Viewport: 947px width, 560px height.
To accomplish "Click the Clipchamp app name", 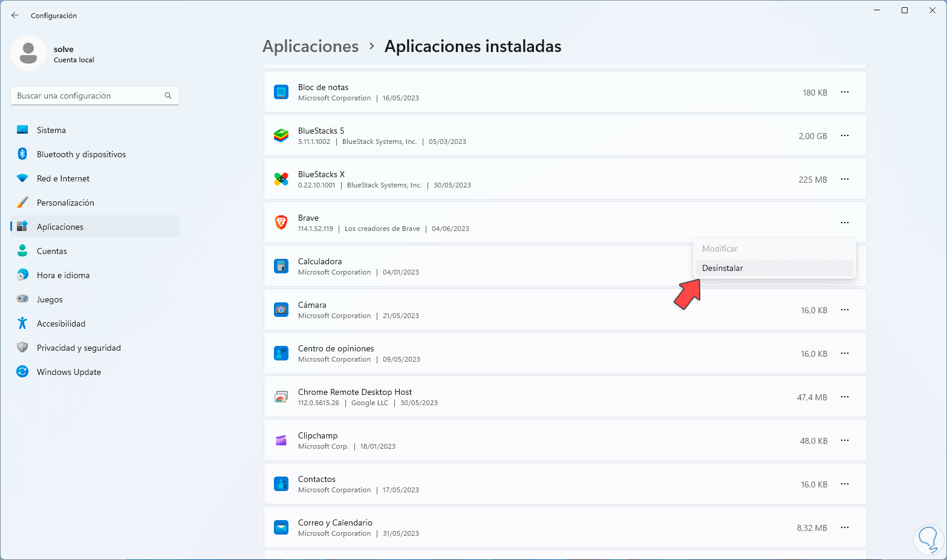I will pyautogui.click(x=318, y=435).
